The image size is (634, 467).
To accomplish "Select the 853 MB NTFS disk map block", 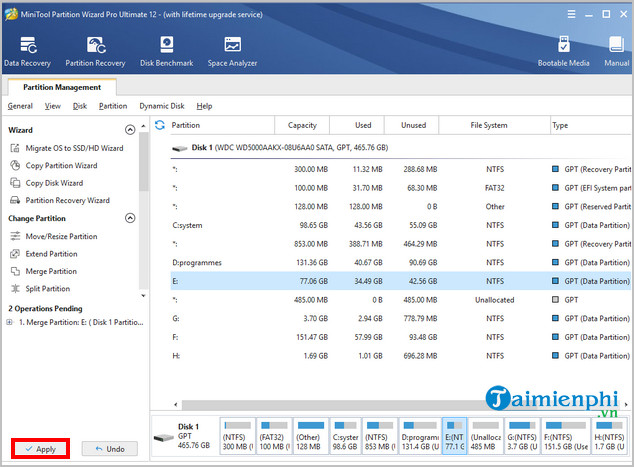I will pyautogui.click(x=380, y=436).
